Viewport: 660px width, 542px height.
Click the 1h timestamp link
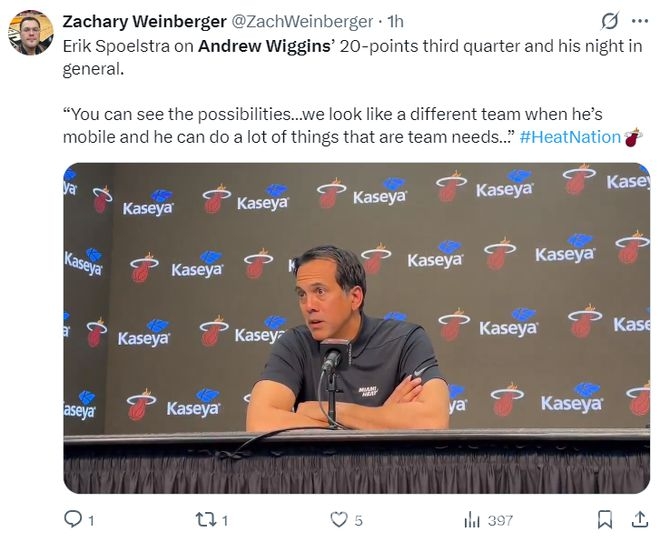pyautogui.click(x=395, y=21)
